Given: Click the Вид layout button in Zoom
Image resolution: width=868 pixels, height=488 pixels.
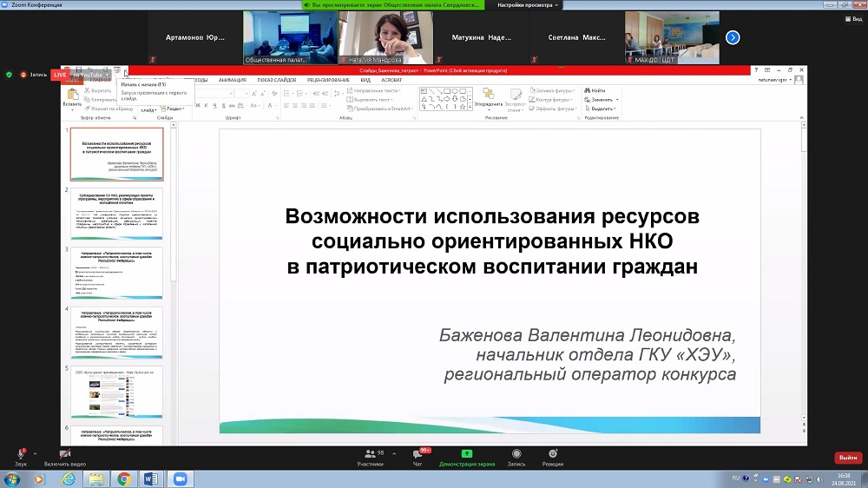Looking at the screenshot, I should 854,19.
